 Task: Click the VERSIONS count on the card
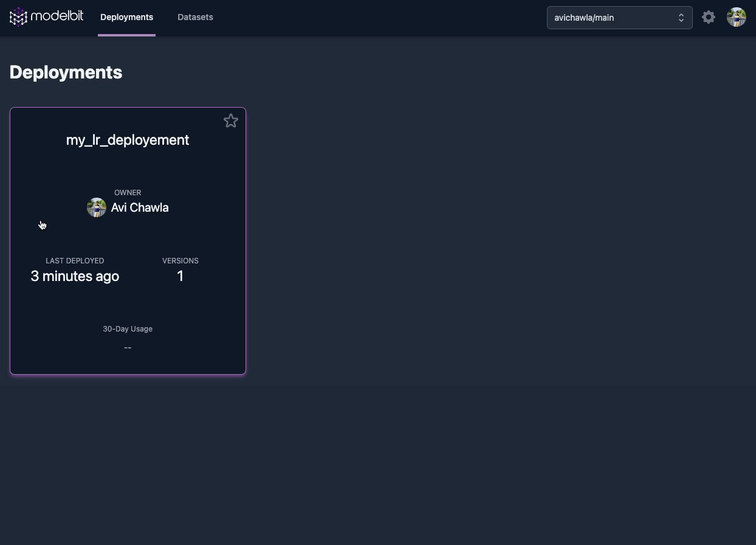click(180, 276)
